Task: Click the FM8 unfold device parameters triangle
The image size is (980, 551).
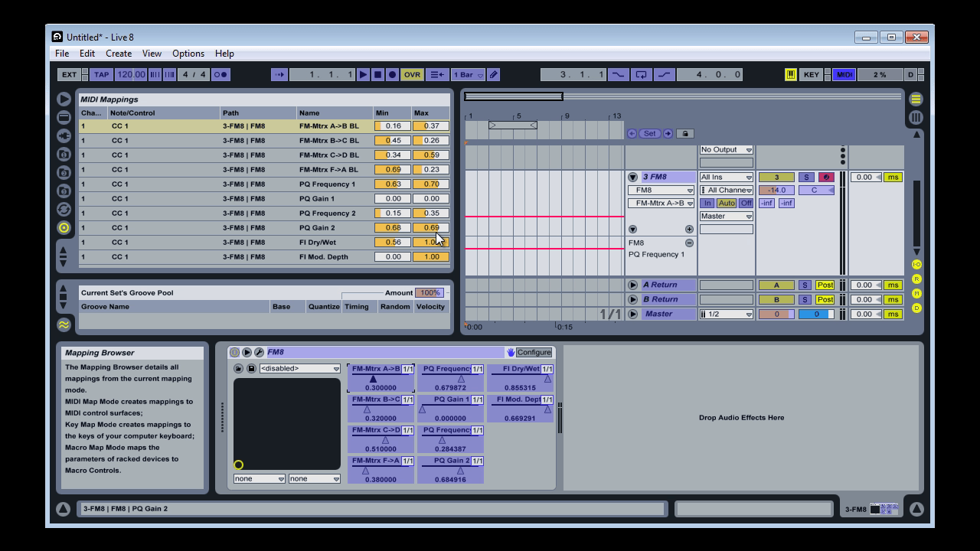Action: 247,352
